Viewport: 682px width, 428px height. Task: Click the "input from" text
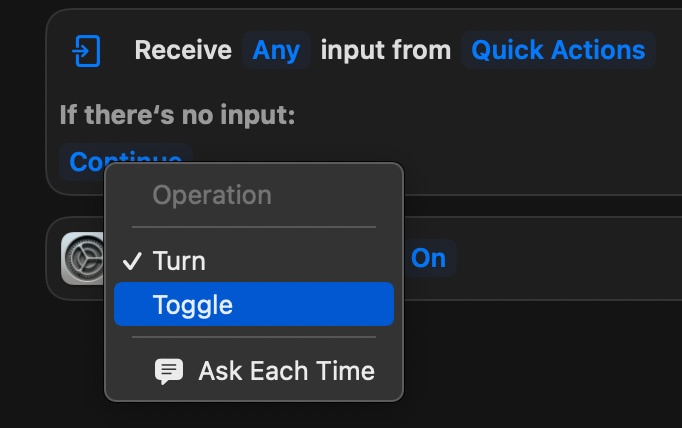click(385, 50)
